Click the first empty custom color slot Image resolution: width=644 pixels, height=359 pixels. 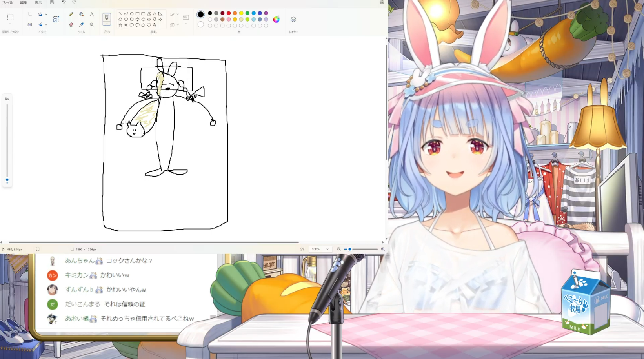coord(210,26)
